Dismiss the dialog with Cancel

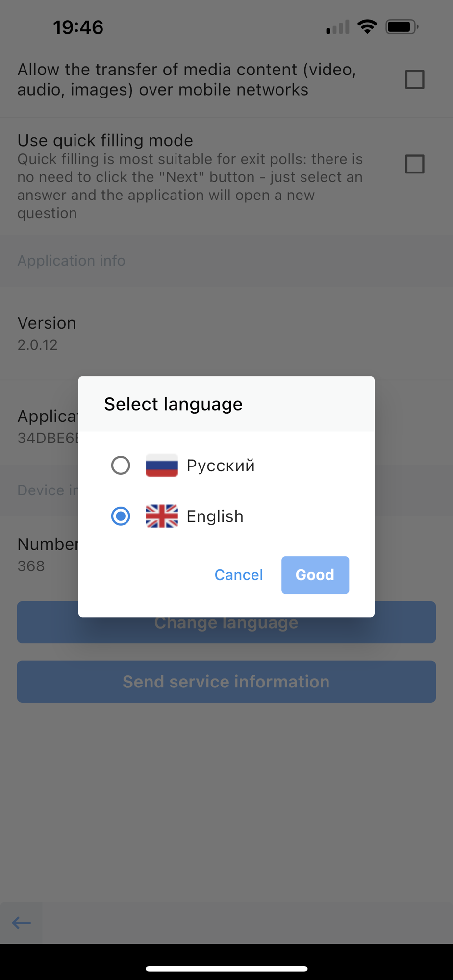[x=239, y=575]
